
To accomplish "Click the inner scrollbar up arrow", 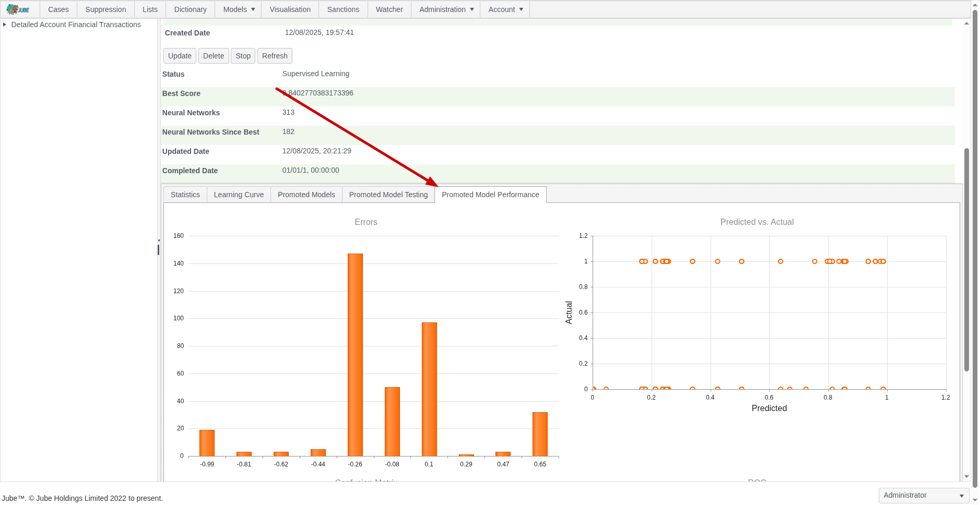I will pyautogui.click(x=966, y=23).
